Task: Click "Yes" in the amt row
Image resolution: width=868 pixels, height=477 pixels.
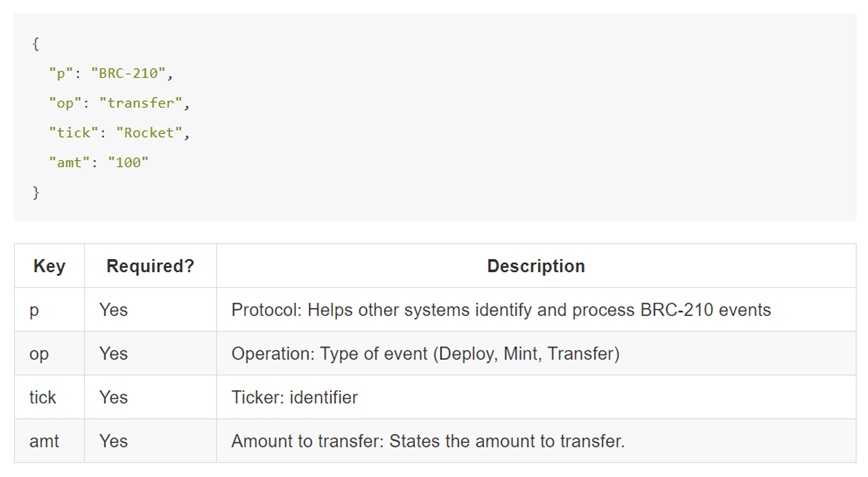Action: click(113, 440)
